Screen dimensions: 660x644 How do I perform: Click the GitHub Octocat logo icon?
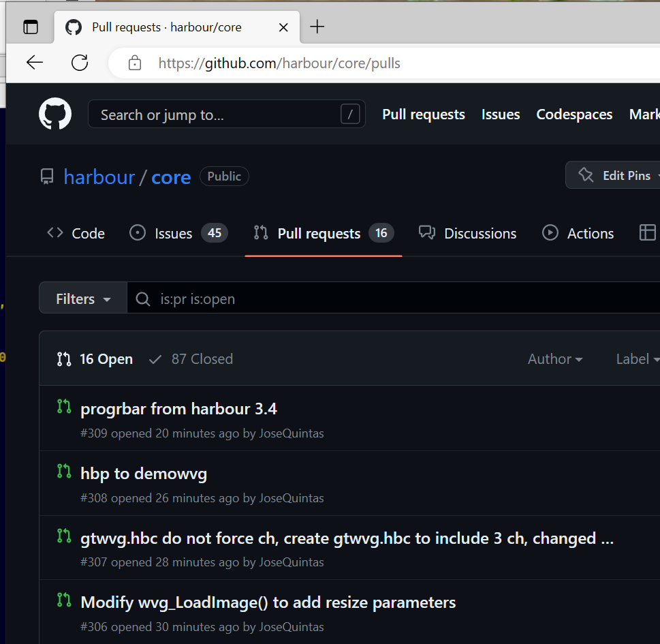click(x=55, y=114)
